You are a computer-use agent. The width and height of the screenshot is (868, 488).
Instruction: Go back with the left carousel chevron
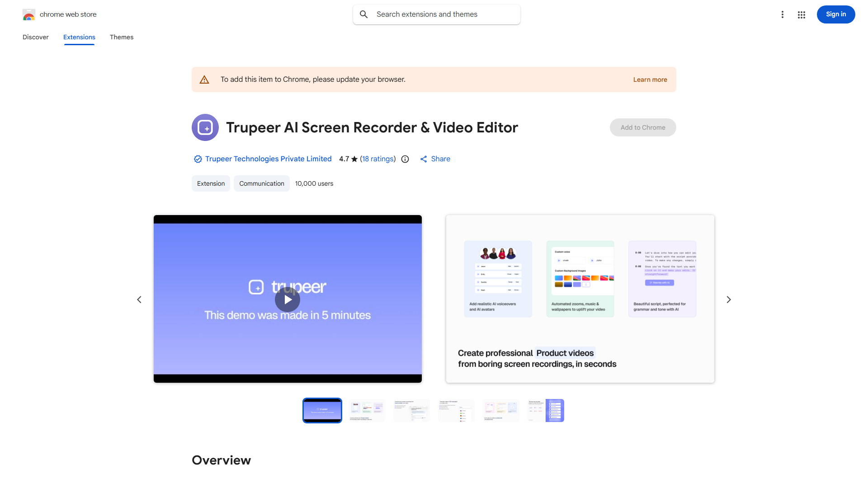(x=139, y=299)
